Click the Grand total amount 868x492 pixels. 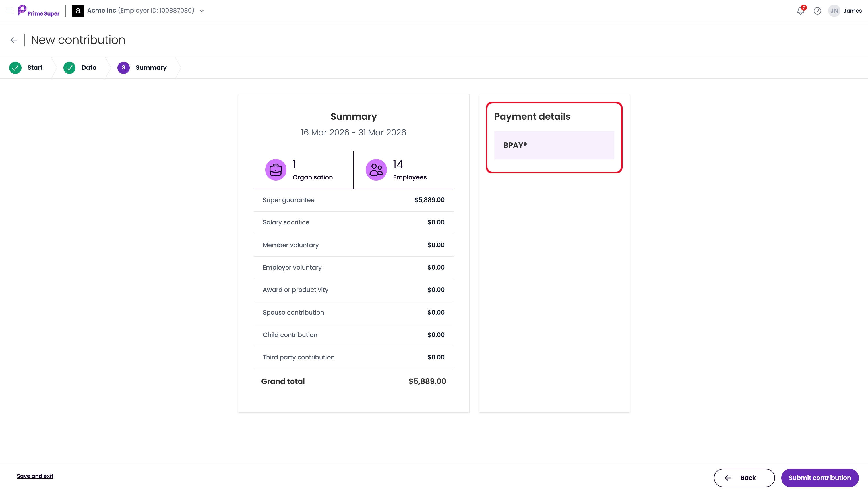coord(427,381)
